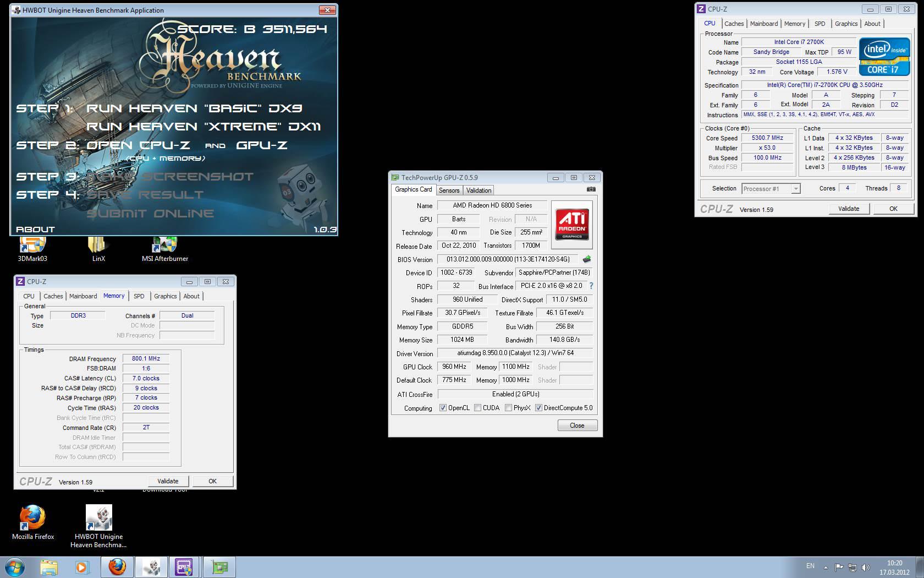Switch to CPU-Z in the taskbar
The width and height of the screenshot is (924, 578).
point(185,567)
